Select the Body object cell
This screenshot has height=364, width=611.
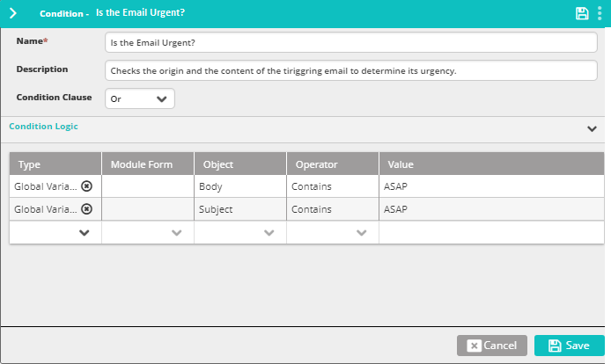(240, 186)
